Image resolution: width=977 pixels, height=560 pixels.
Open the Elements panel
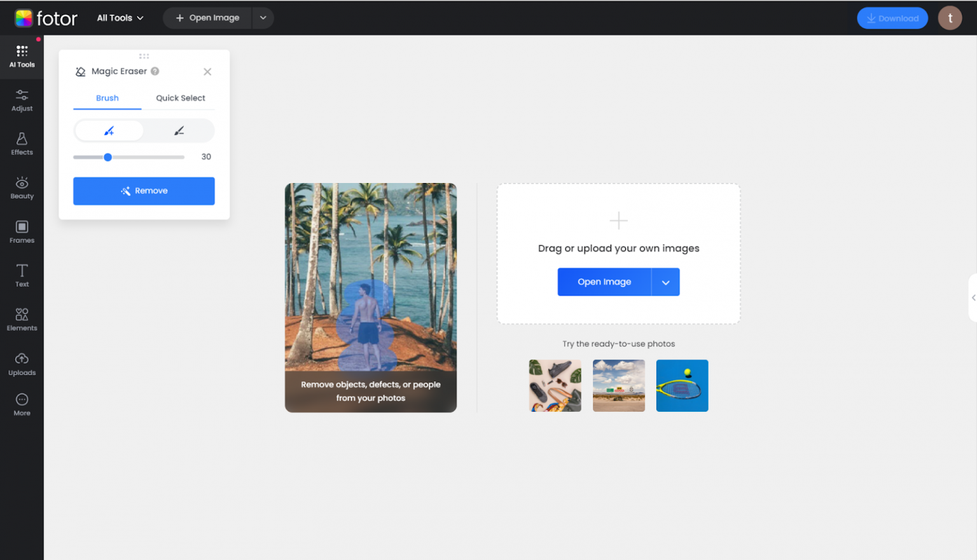click(x=22, y=320)
